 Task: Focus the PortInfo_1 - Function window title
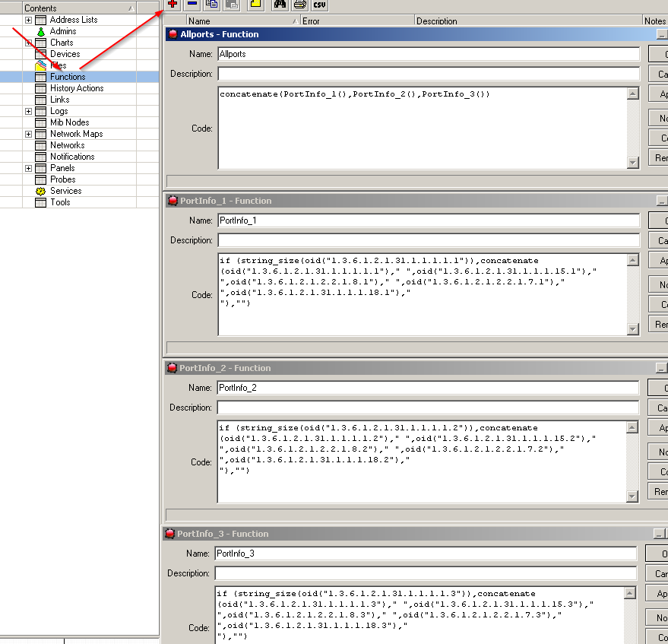click(x=226, y=201)
